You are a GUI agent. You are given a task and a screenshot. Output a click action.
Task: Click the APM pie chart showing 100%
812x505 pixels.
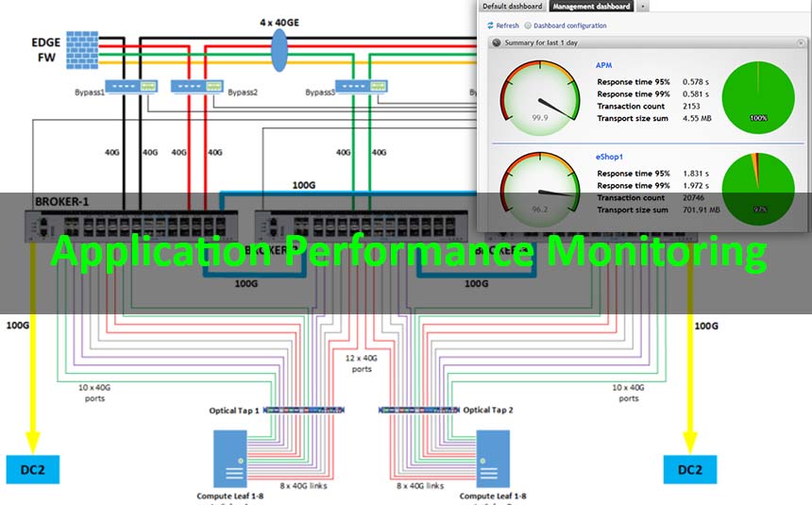758,97
